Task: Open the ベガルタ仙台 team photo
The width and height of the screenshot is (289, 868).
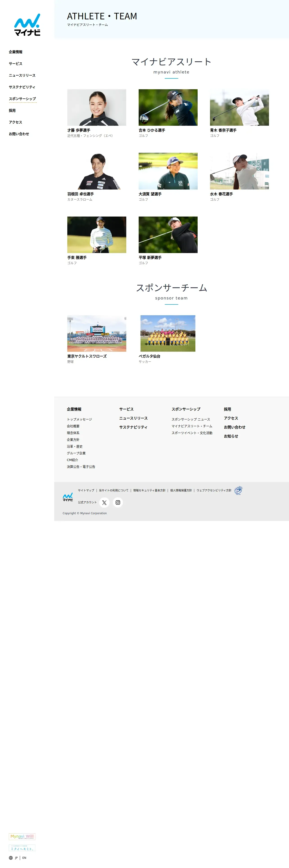Action: click(168, 333)
